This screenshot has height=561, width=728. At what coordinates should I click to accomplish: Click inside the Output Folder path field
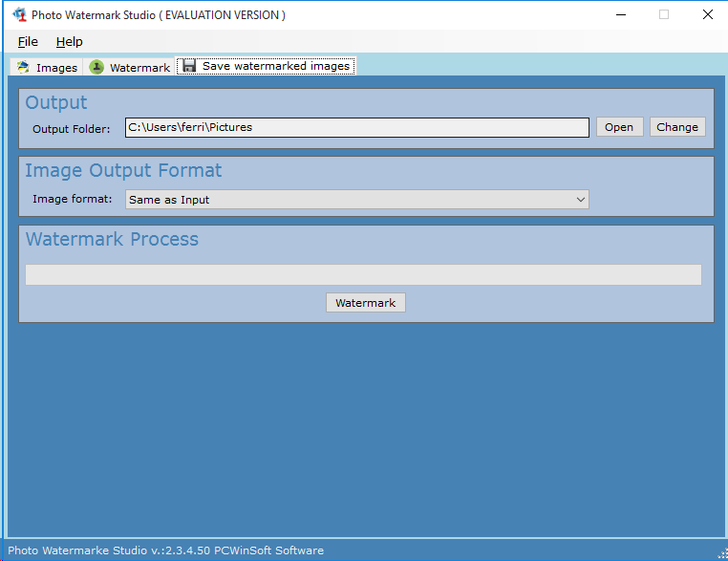[356, 127]
